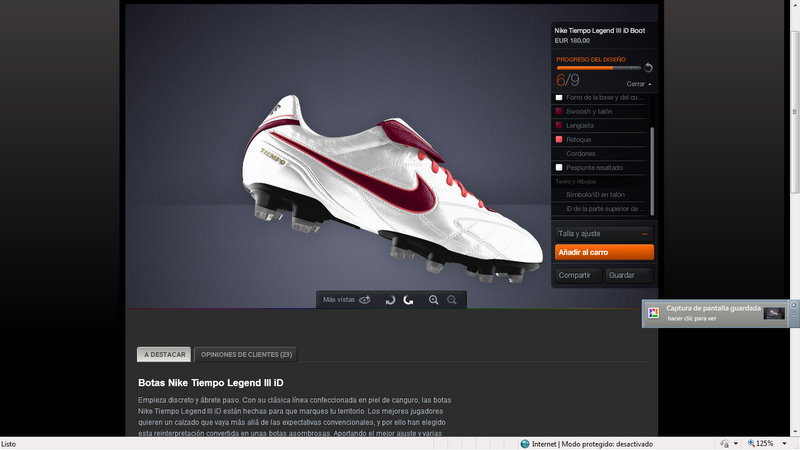Select the Pespunte resaltado white swatch
The width and height of the screenshot is (800, 450).
pyautogui.click(x=559, y=167)
